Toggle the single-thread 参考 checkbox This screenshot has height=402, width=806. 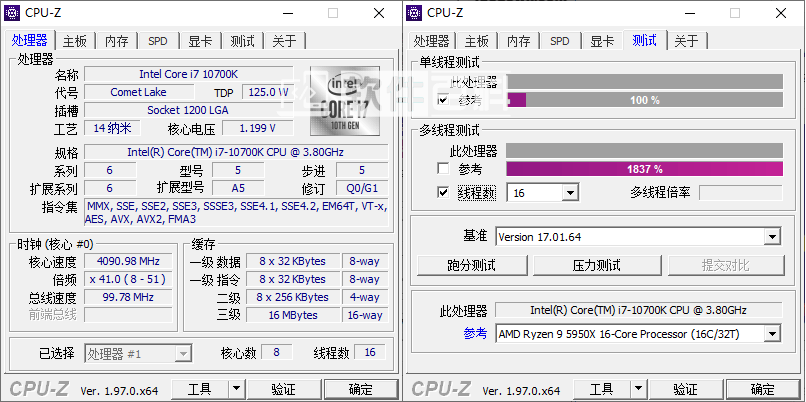(x=443, y=100)
